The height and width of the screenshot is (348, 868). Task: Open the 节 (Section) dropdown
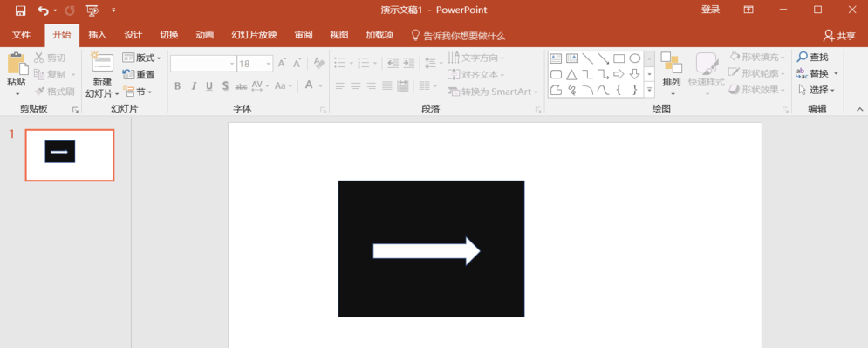tap(138, 92)
